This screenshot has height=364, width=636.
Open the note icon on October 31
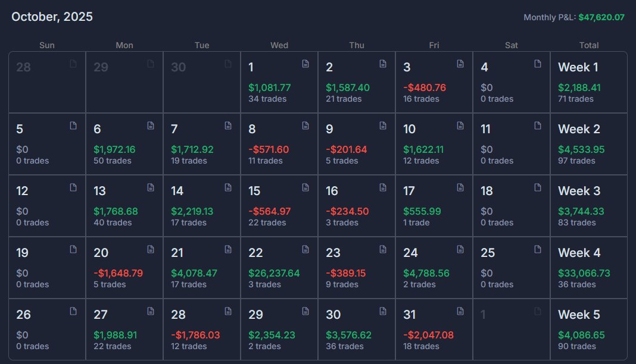coord(460,312)
